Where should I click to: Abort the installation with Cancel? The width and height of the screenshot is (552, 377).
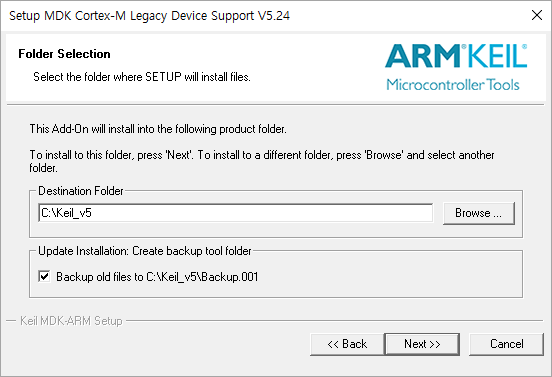(x=507, y=344)
